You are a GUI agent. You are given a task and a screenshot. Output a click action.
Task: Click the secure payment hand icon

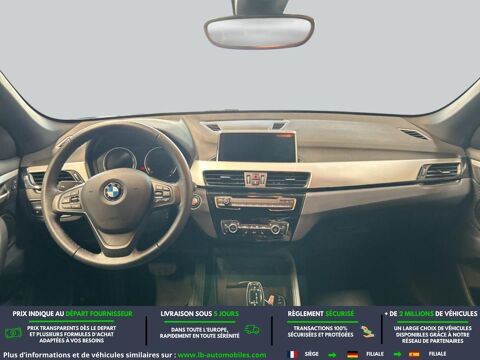click(x=368, y=332)
